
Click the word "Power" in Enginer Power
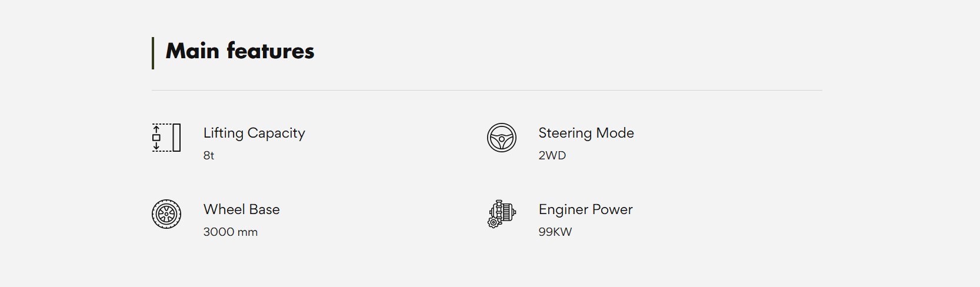point(612,209)
